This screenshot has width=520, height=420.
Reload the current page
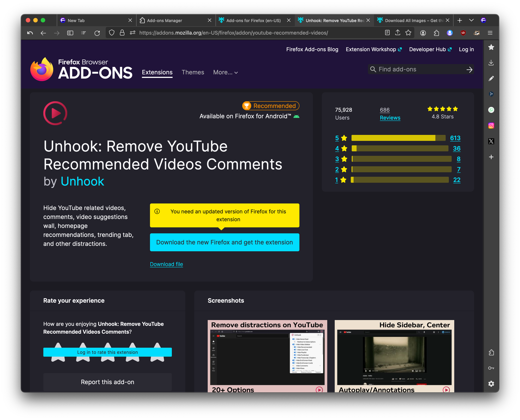pyautogui.click(x=97, y=33)
